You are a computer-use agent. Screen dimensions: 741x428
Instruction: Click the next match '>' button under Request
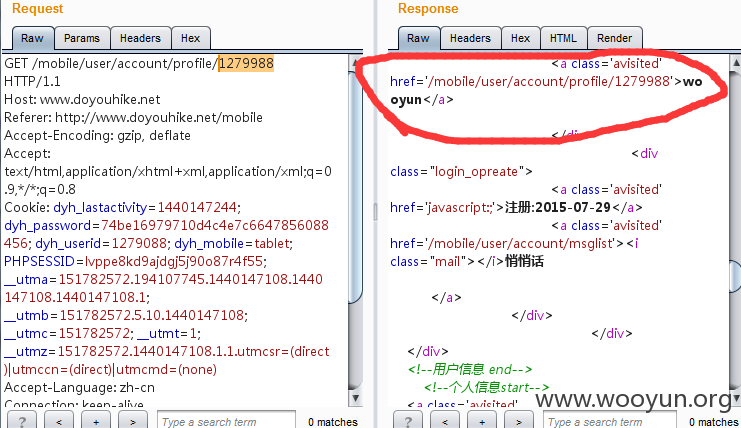[133, 420]
